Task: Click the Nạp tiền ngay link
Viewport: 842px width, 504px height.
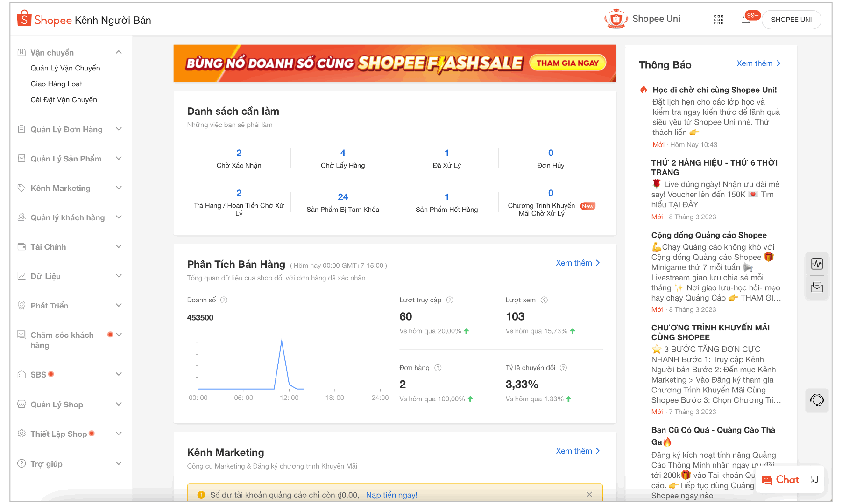Action: tap(391, 495)
